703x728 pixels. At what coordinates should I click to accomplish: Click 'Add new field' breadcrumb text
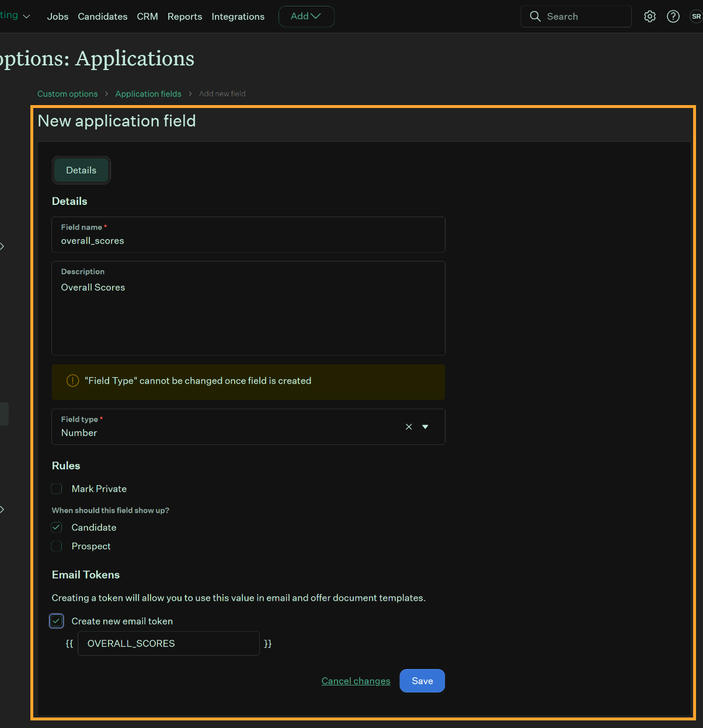[x=222, y=93]
